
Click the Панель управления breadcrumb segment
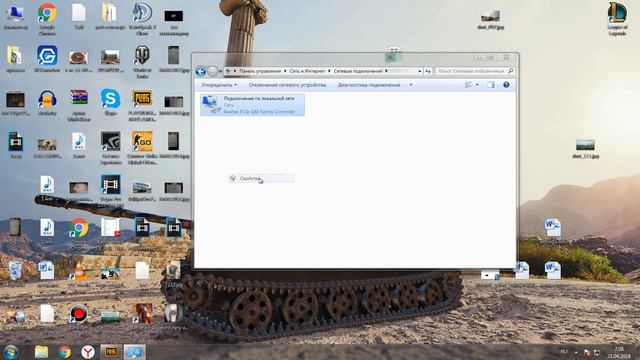click(x=260, y=71)
